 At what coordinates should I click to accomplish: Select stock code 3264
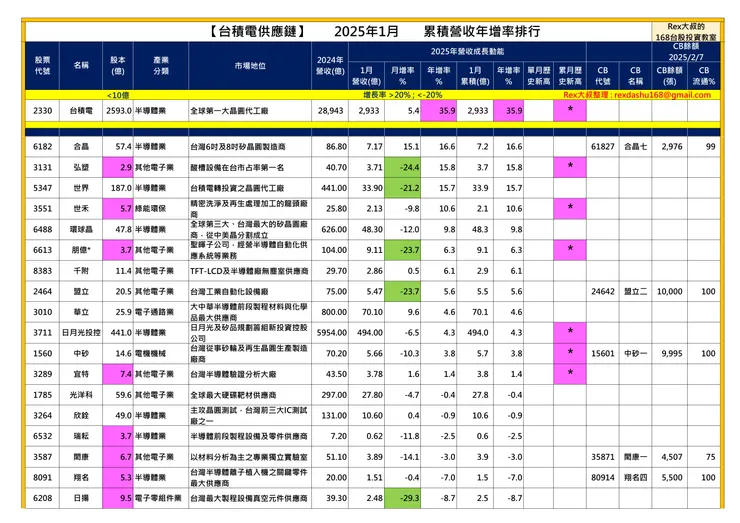[x=42, y=416]
